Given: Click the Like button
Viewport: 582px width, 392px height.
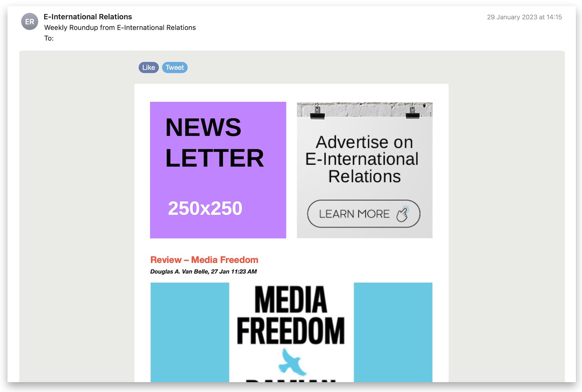Looking at the screenshot, I should pyautogui.click(x=149, y=67).
